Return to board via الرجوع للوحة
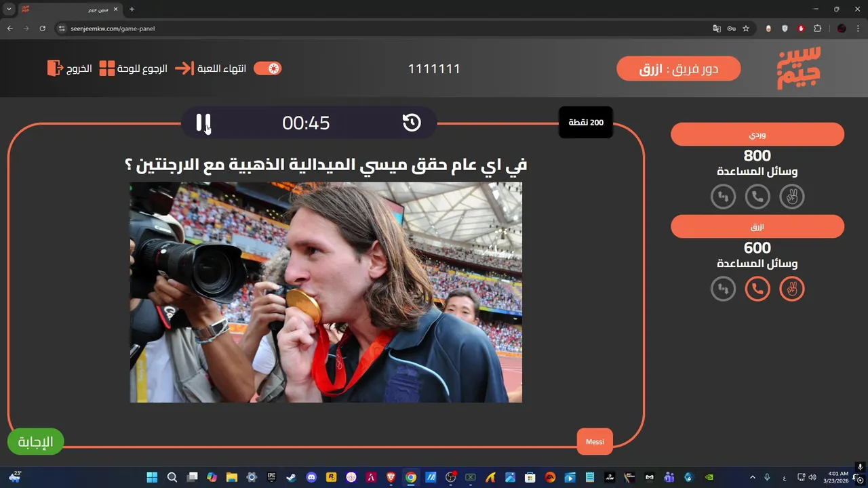This screenshot has height=488, width=868. coord(134,68)
